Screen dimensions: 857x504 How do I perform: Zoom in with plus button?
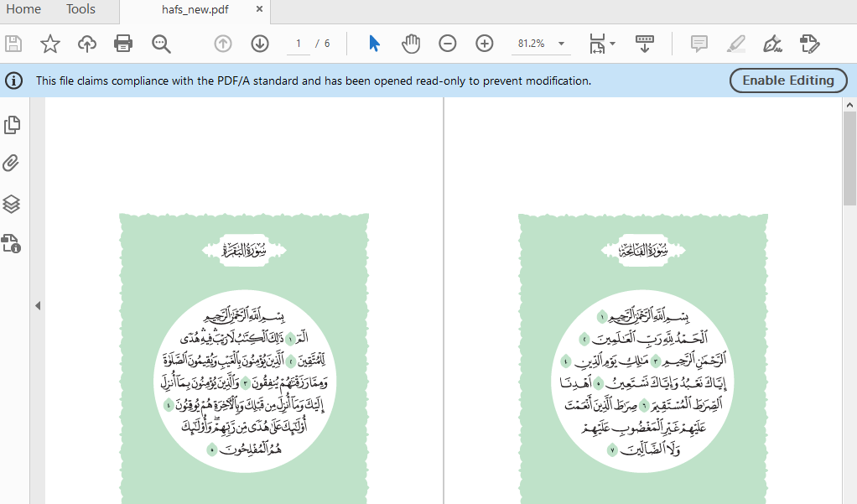coord(484,44)
